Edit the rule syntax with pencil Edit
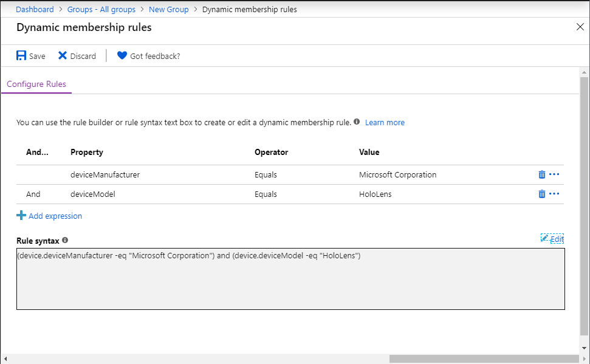Viewport: 590px width, 364px height. (552, 239)
